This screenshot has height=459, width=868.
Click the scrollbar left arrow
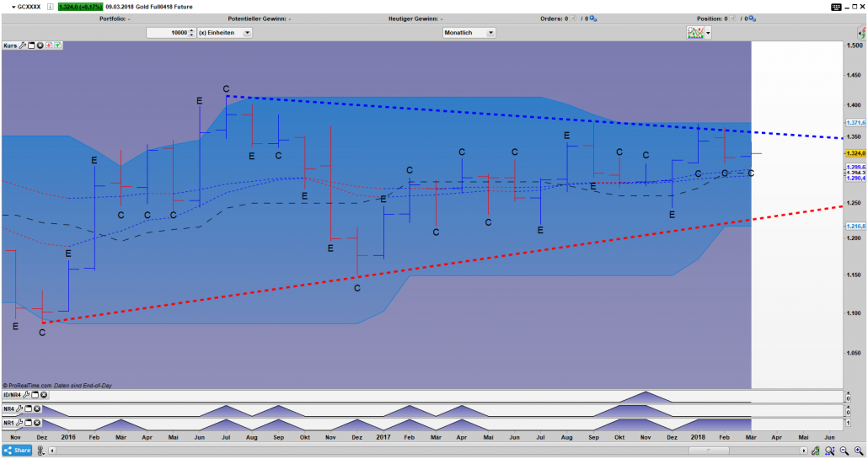(x=52, y=451)
